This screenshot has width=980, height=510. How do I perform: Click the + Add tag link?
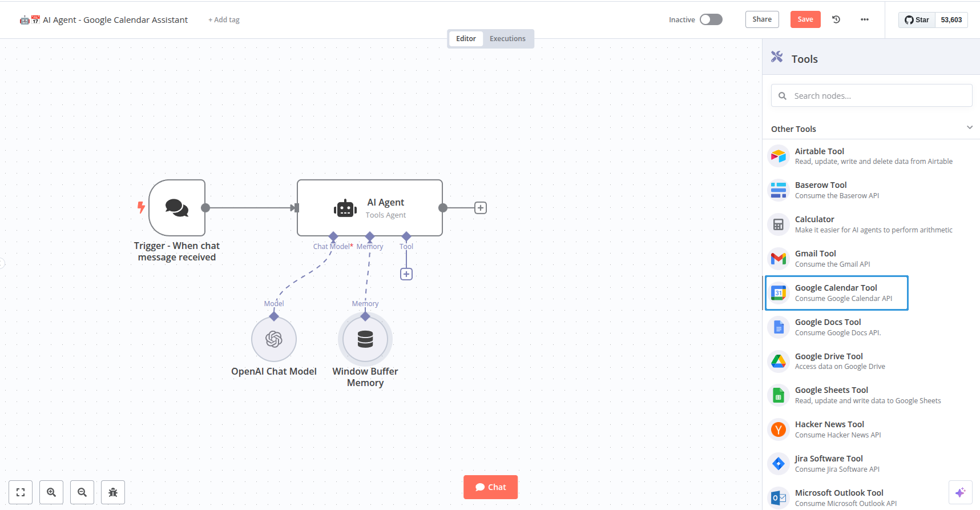(224, 20)
